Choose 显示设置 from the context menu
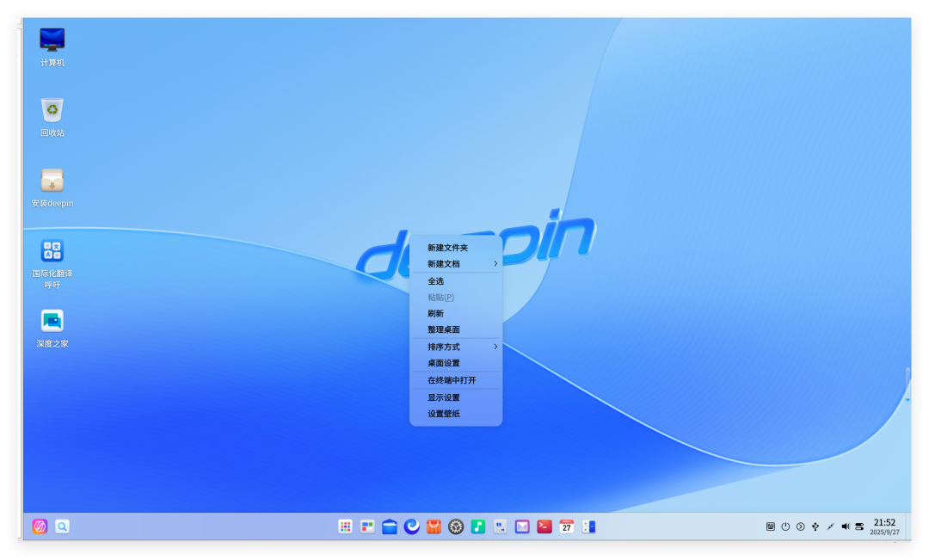Image resolution: width=929 pixels, height=560 pixels. (456, 397)
